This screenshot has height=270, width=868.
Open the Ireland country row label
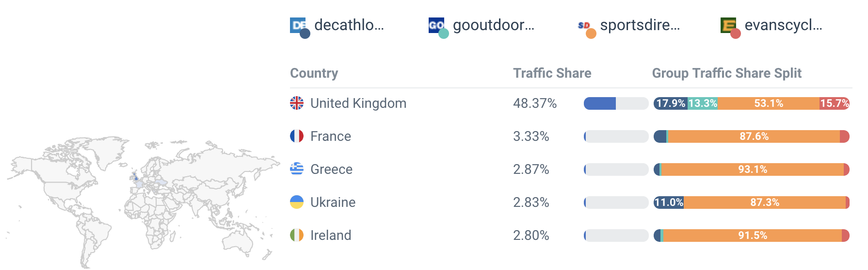tap(331, 236)
